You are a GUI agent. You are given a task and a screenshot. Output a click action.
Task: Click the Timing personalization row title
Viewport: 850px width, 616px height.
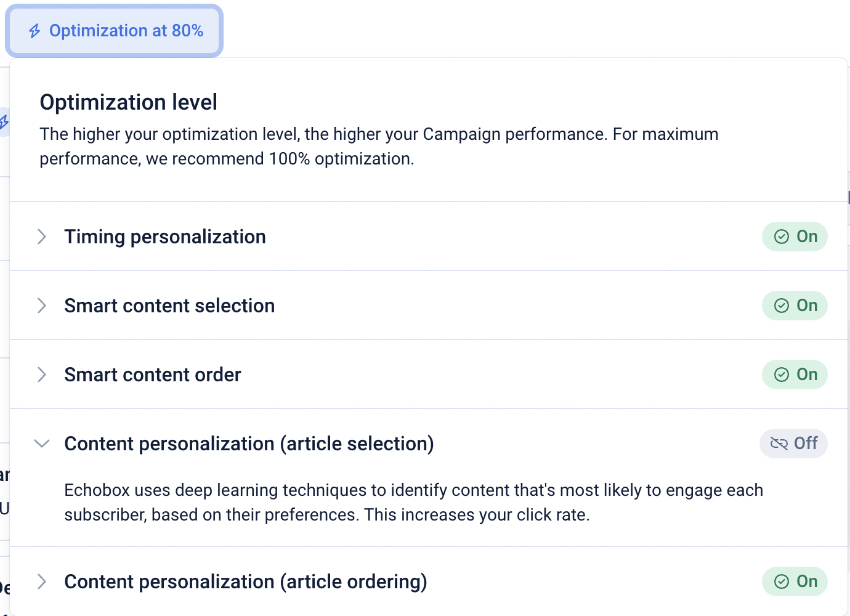(x=165, y=237)
